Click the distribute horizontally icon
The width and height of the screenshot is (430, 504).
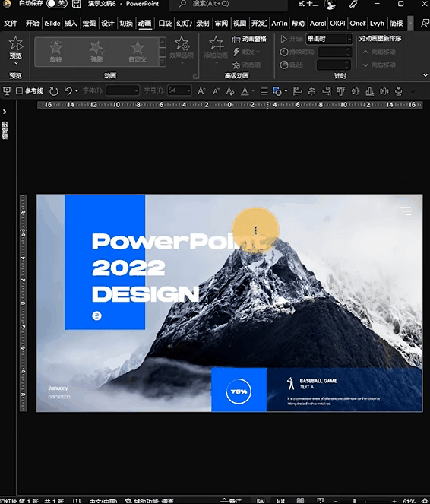click(x=384, y=92)
